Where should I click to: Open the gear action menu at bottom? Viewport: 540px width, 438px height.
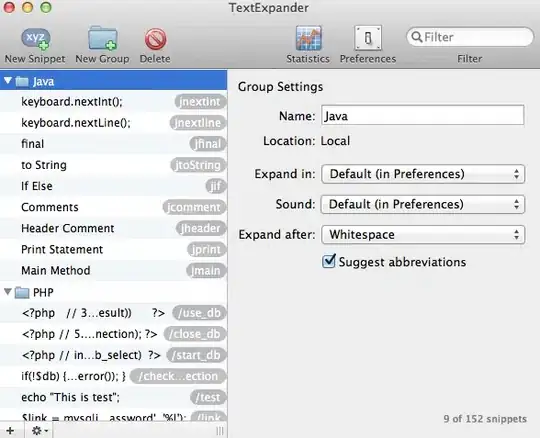[40, 430]
